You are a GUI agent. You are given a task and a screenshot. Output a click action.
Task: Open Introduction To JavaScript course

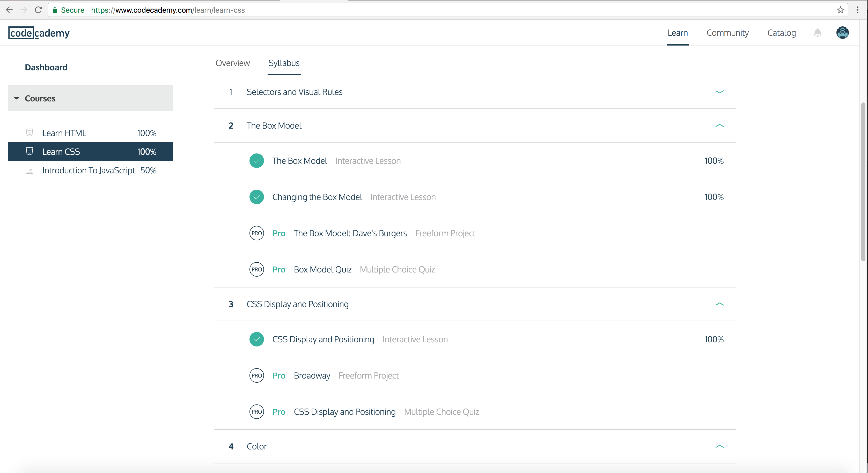pos(90,170)
